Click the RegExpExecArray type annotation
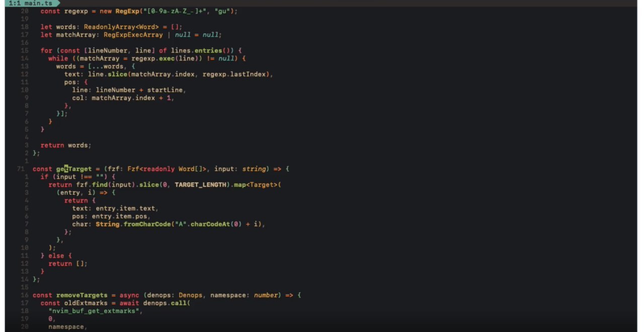Viewport: 644px width, 332px height. (133, 35)
